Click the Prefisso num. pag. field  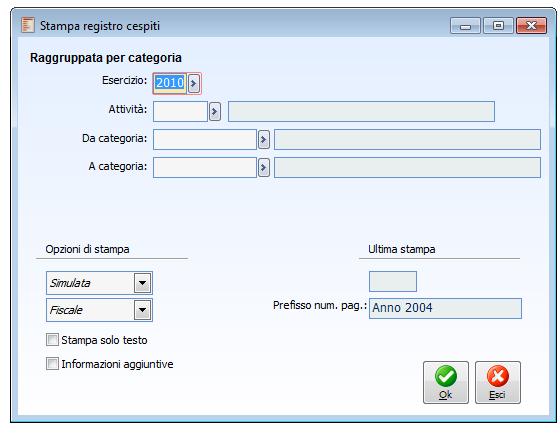(x=445, y=309)
